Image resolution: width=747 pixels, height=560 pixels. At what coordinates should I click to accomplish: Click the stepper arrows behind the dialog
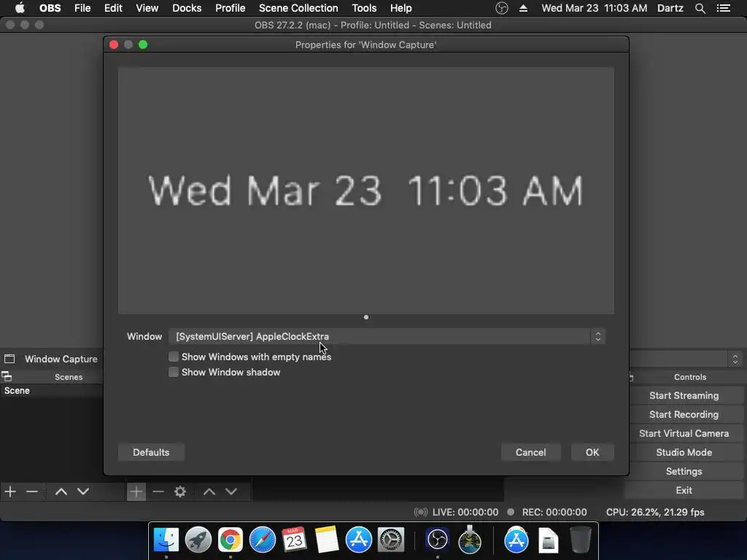coord(735,359)
